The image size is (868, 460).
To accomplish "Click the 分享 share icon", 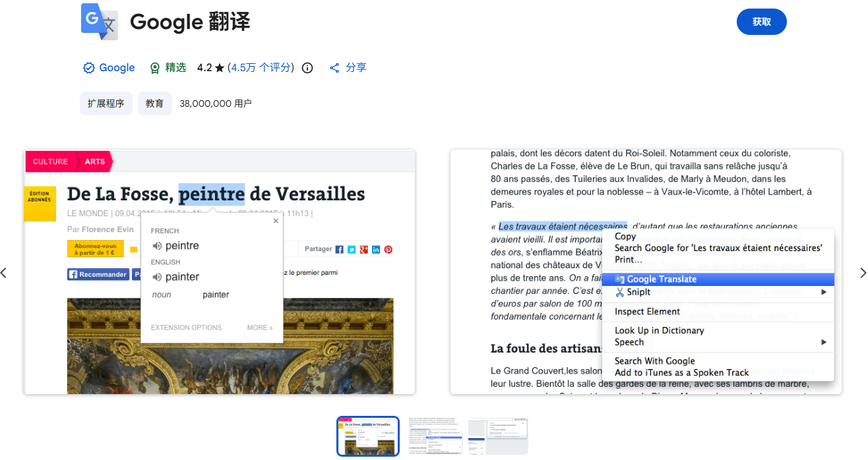I will [334, 67].
